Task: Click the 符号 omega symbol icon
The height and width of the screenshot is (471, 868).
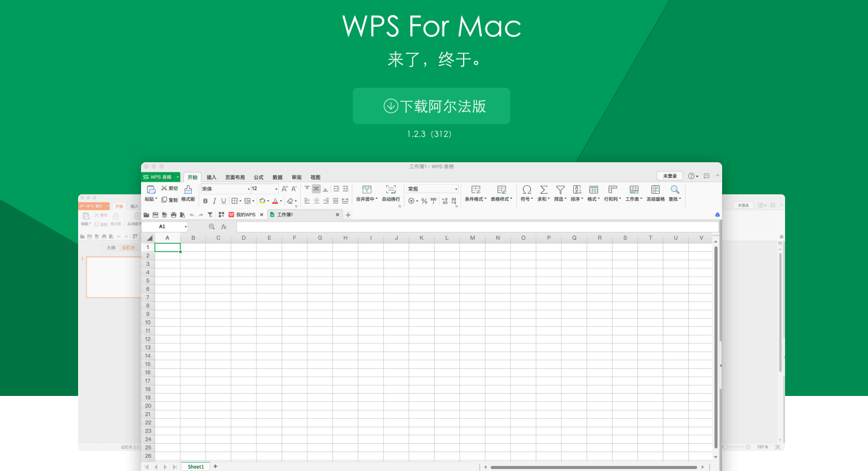Action: pyautogui.click(x=527, y=189)
